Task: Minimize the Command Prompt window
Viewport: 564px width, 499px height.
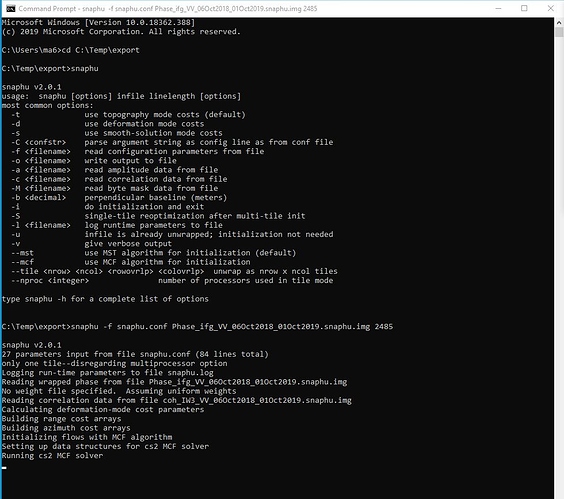Action: coord(498,8)
